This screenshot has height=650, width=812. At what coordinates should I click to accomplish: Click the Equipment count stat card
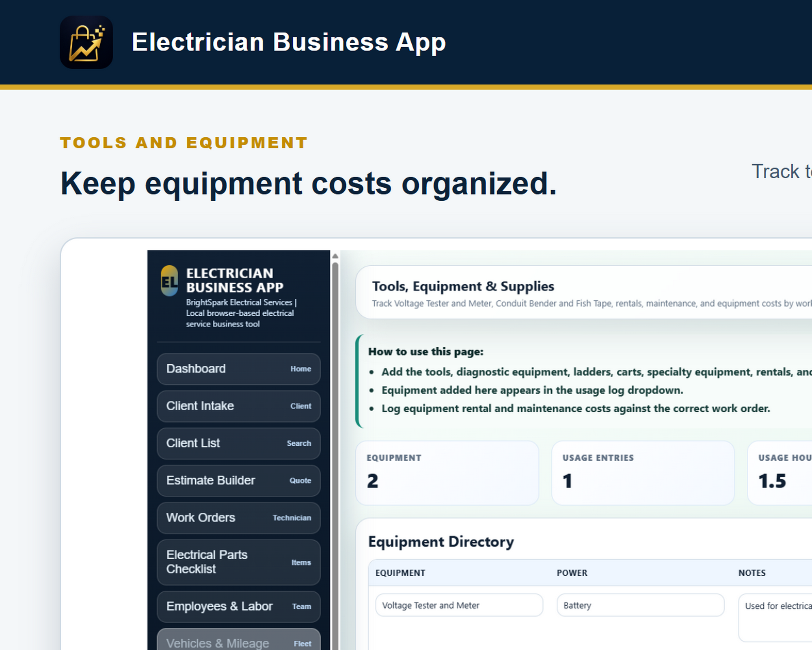[x=447, y=473]
